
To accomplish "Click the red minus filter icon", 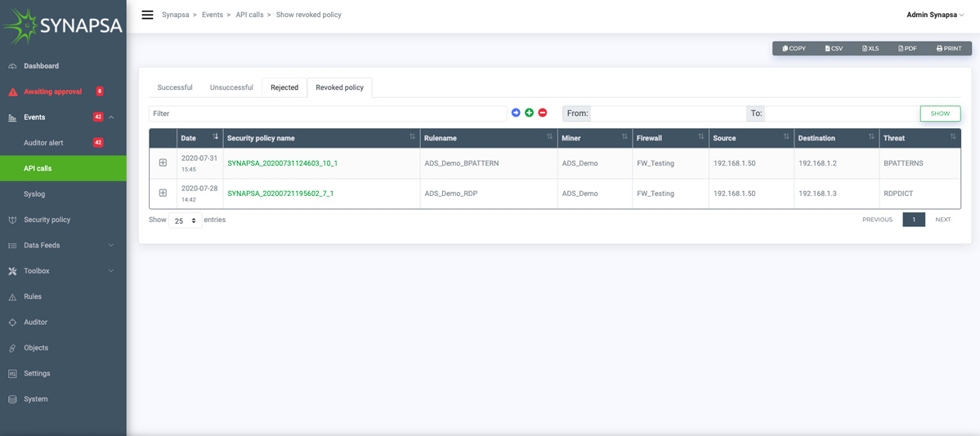I will click(x=543, y=113).
